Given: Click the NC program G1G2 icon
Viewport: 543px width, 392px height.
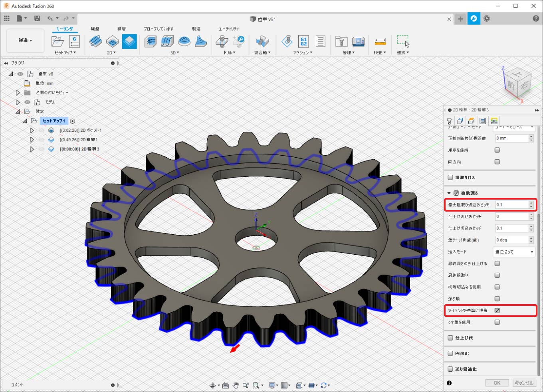Looking at the screenshot, I should [303, 41].
